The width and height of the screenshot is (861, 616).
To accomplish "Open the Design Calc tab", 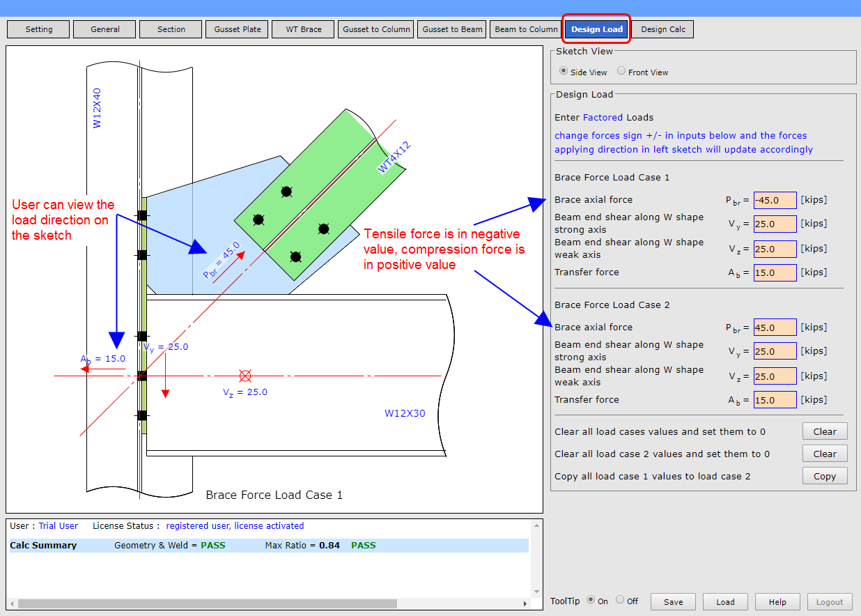I will pyautogui.click(x=661, y=29).
